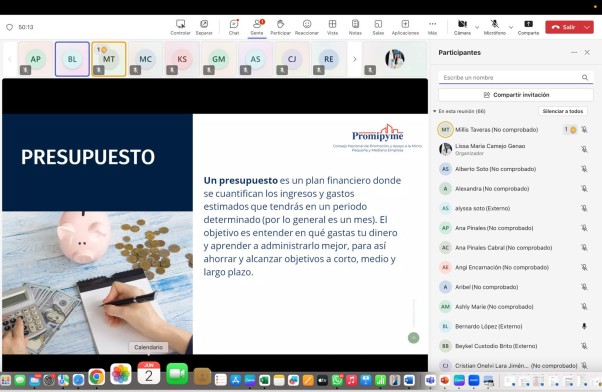Image resolution: width=602 pixels, height=392 pixels.
Task: Select the BL participant tile
Action: pyautogui.click(x=72, y=59)
